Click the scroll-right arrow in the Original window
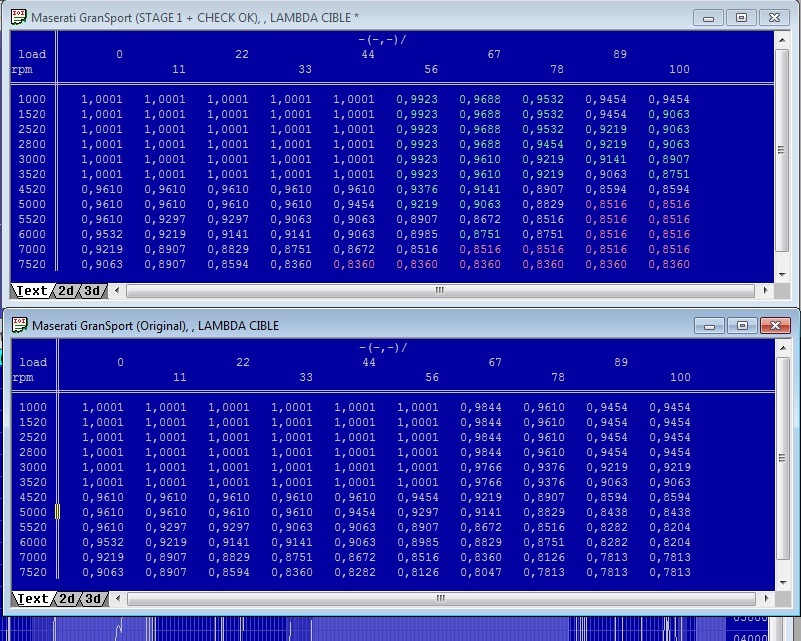This screenshot has height=641, width=801. coord(766,599)
